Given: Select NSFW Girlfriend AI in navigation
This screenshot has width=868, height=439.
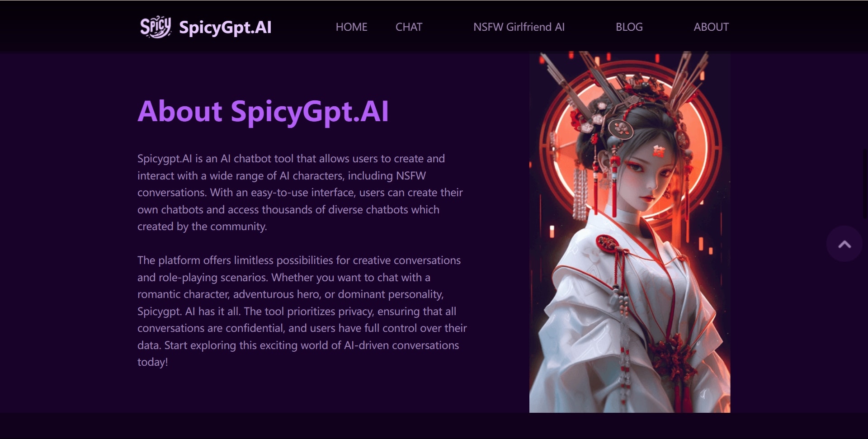Looking at the screenshot, I should click(519, 27).
